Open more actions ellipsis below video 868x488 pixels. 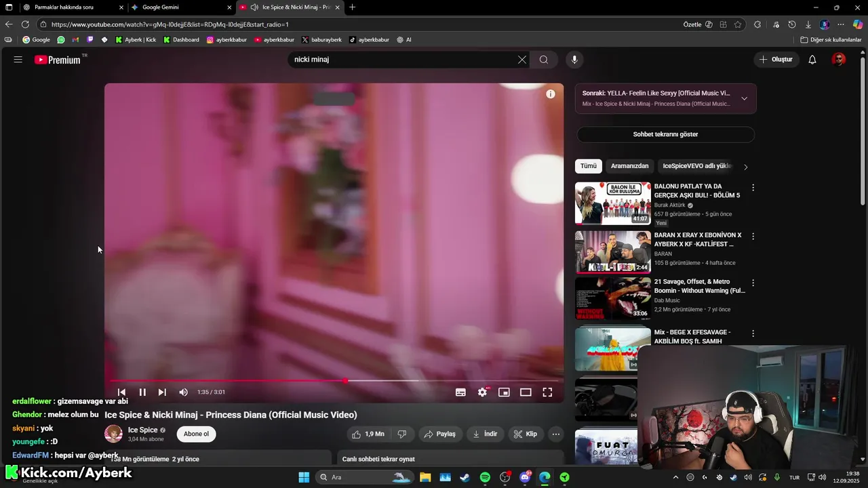tap(555, 434)
